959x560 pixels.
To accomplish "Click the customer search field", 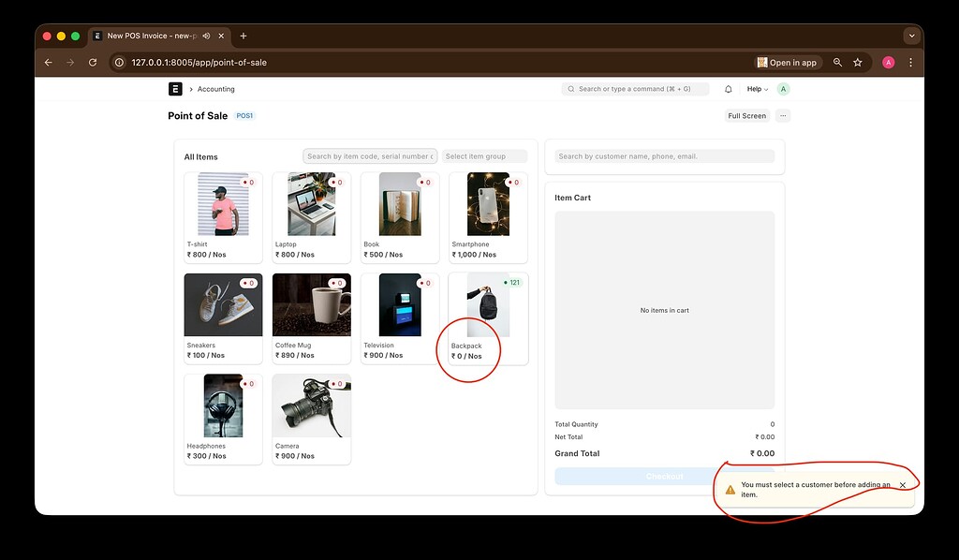I will pos(664,155).
